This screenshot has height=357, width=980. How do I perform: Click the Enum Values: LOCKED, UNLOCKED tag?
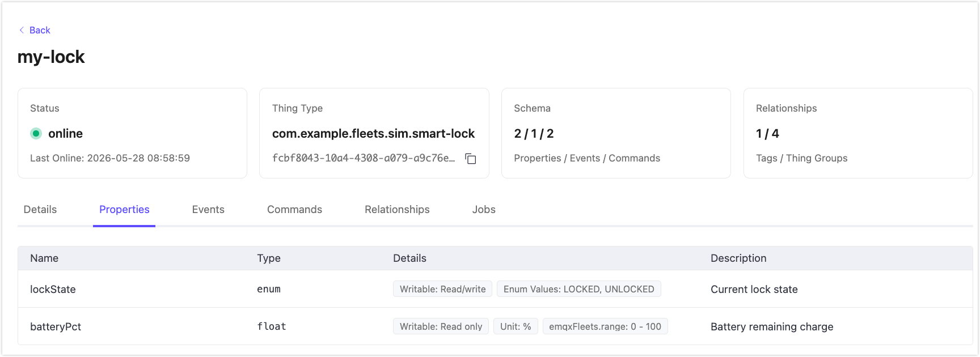578,289
